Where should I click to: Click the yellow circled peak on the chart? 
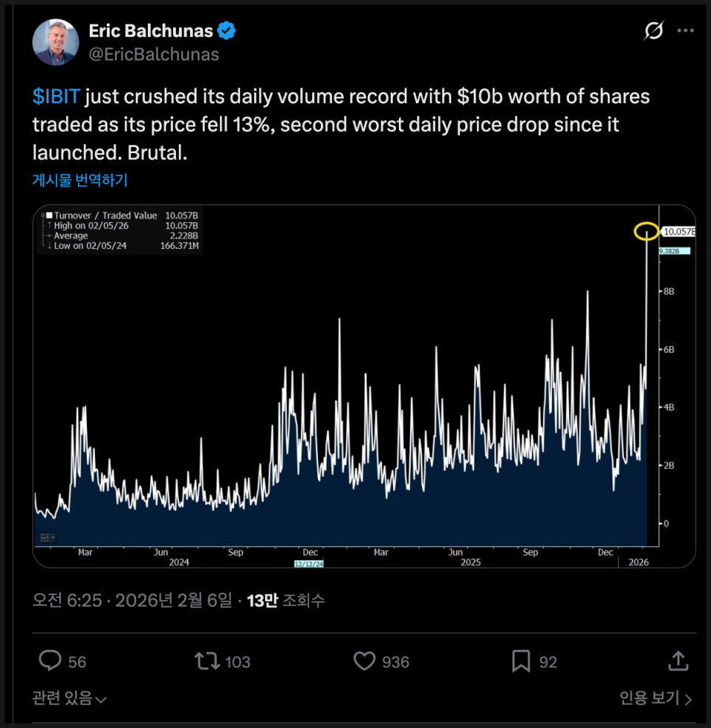(x=646, y=232)
